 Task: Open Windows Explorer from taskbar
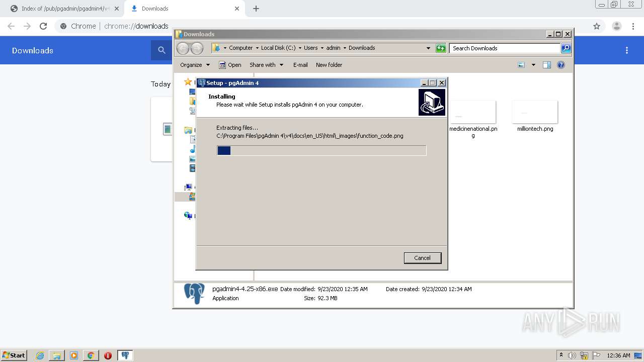(57, 355)
